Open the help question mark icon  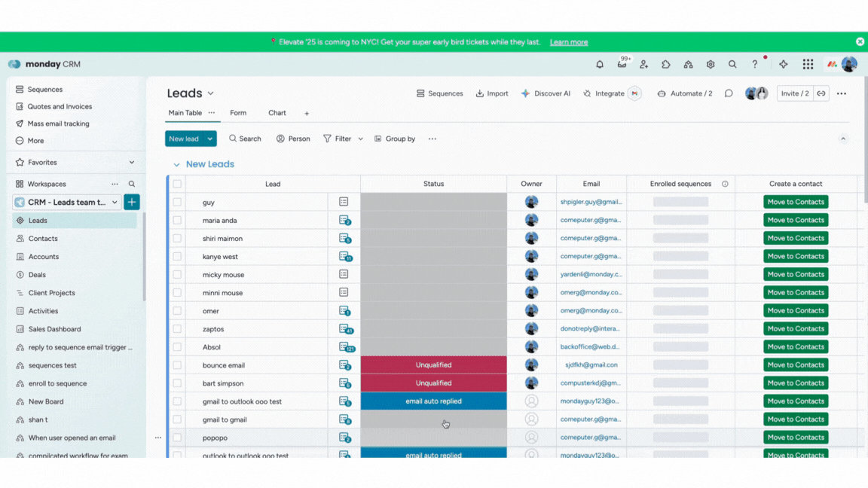pos(754,64)
